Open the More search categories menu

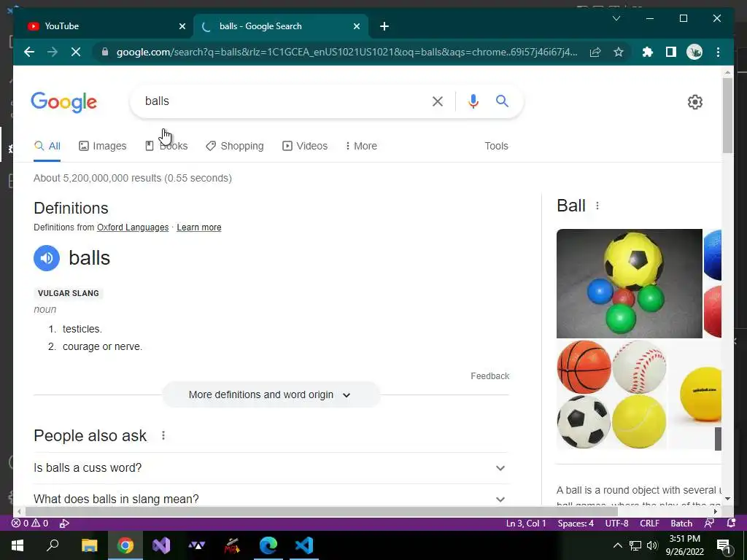pos(361,146)
